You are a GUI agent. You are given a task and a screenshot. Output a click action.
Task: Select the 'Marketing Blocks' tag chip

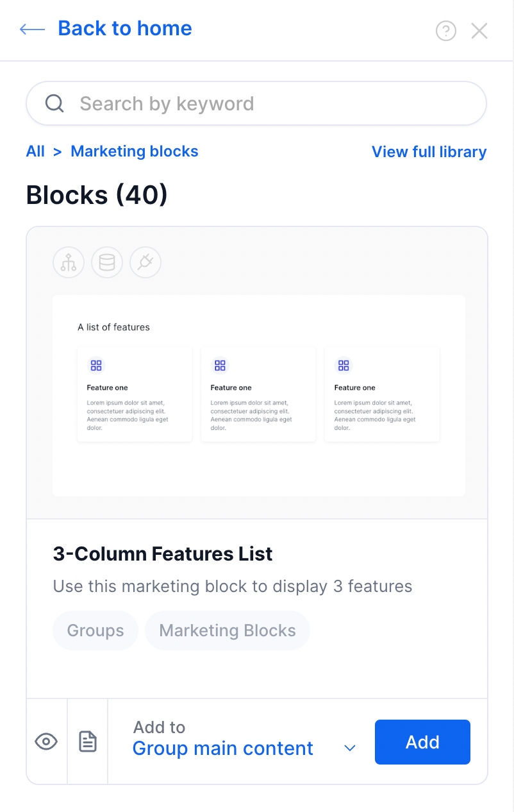[x=228, y=630]
